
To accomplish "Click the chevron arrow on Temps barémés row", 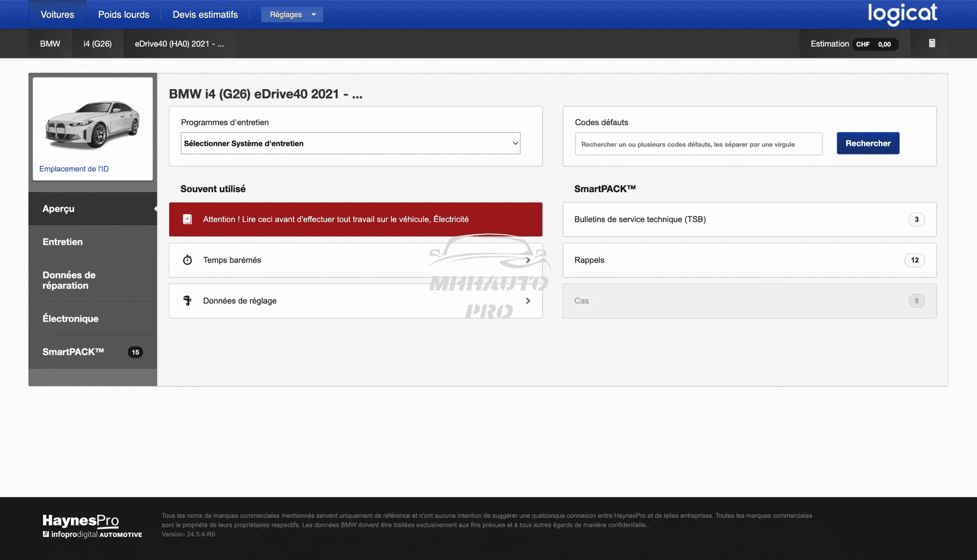I will tap(528, 260).
